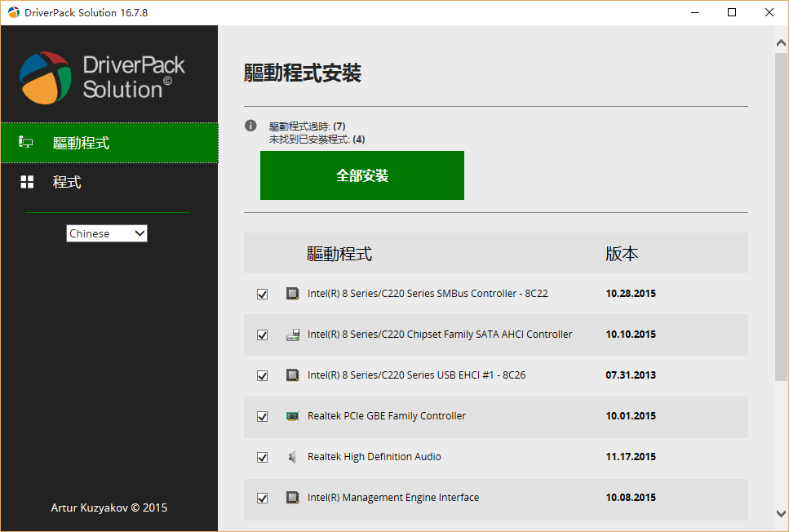Select version 10.01.2015 text
The image size is (789, 532).
631,416
